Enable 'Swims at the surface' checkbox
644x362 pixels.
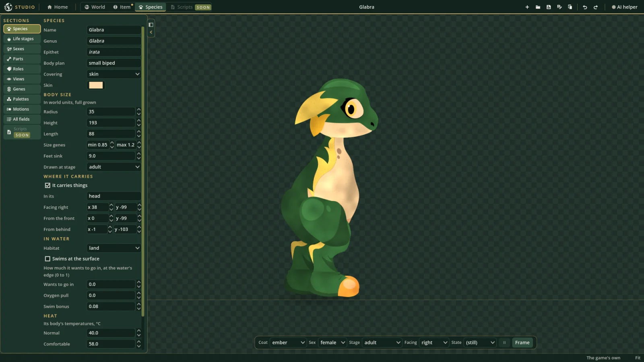(47, 259)
